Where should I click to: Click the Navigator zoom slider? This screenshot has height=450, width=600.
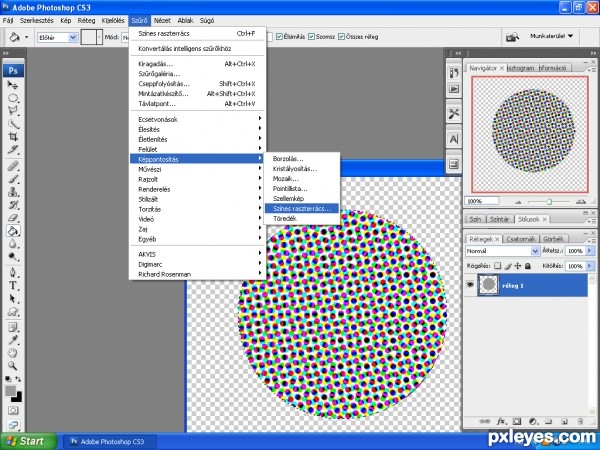pos(549,201)
